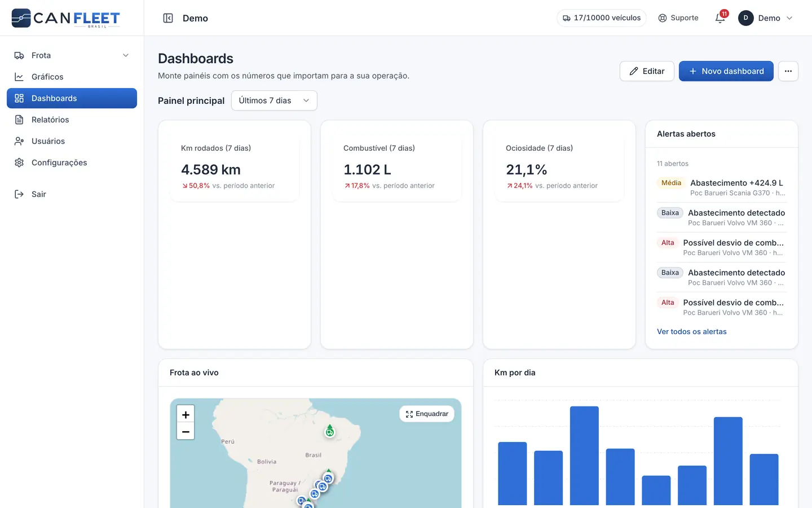
Task: Click the 21,1% idle value
Action: point(527,170)
